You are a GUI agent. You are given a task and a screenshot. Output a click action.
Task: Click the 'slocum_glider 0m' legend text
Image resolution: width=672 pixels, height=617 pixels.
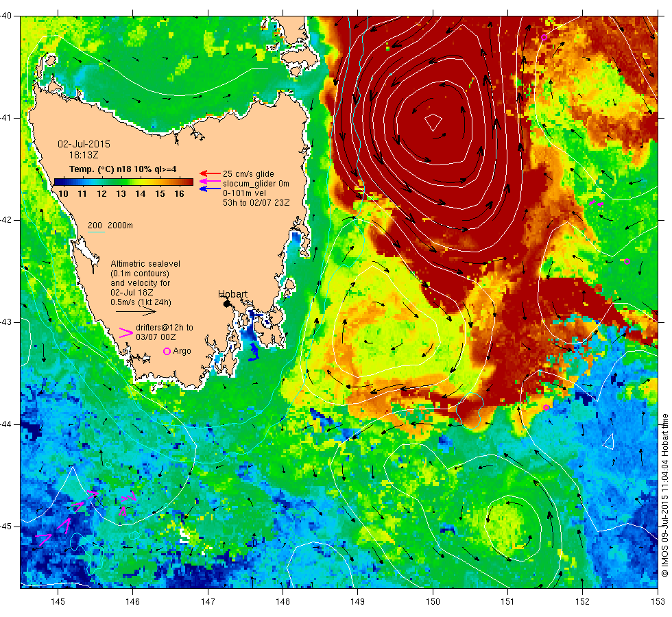pyautogui.click(x=256, y=184)
